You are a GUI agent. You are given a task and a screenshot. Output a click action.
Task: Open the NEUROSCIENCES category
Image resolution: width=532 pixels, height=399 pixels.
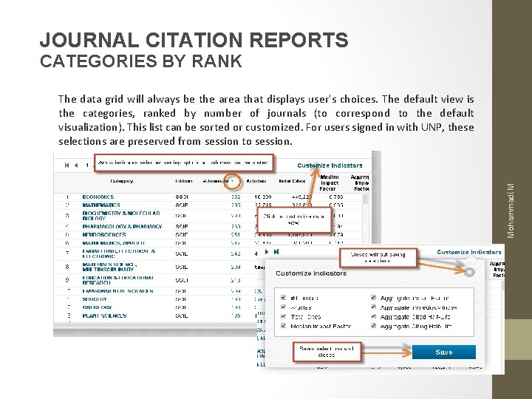[104, 234]
